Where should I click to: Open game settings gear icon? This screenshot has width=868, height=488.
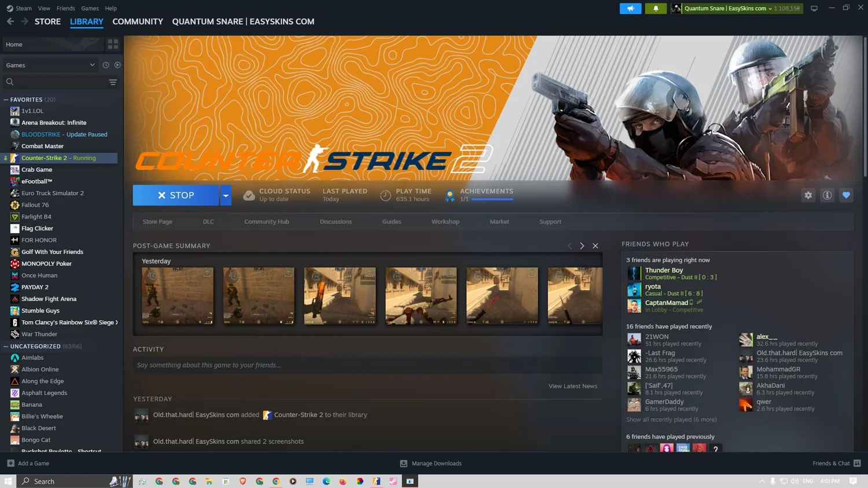(x=808, y=196)
